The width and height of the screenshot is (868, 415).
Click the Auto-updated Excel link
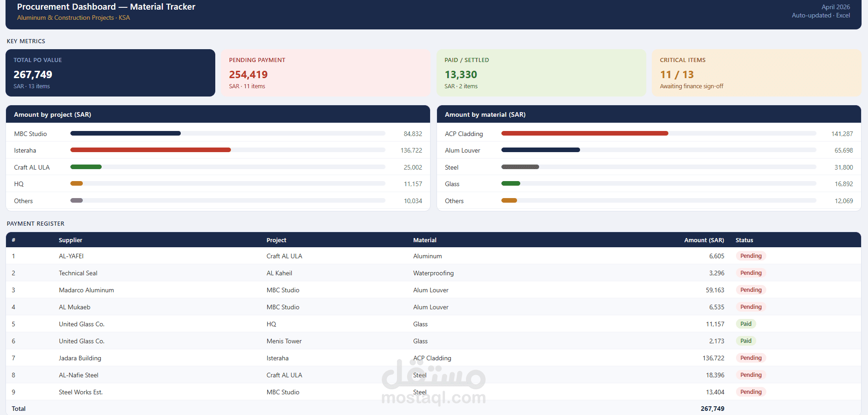(821, 15)
